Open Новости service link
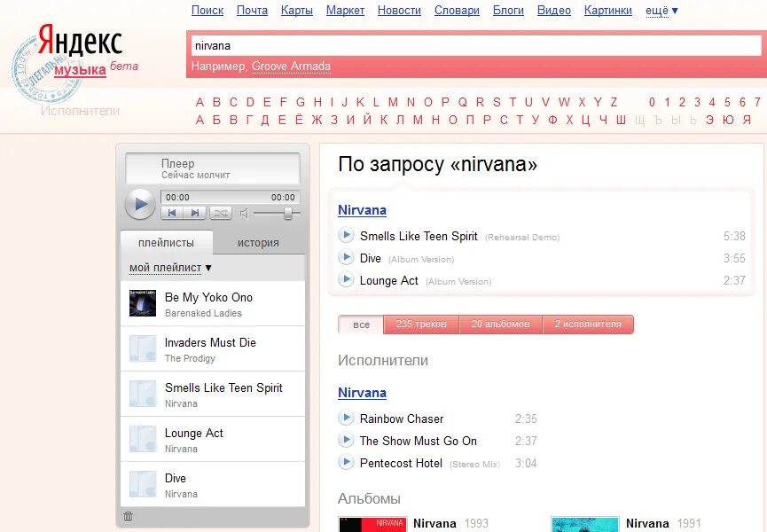767x532 pixels. 399,11
